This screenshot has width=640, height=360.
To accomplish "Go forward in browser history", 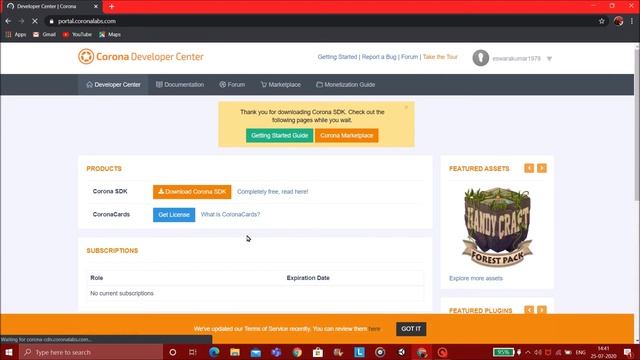I will (21, 21).
